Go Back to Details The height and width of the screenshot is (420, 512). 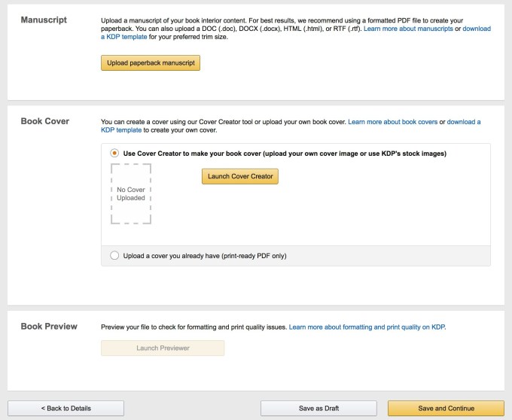click(66, 408)
